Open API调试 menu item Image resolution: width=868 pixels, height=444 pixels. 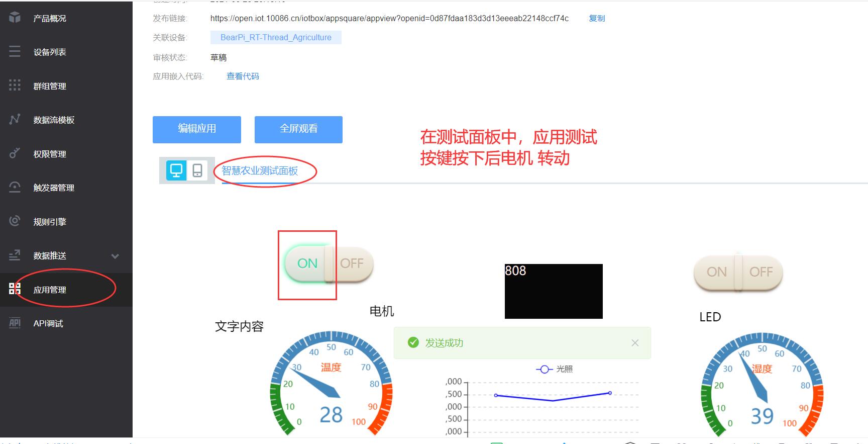click(x=66, y=323)
